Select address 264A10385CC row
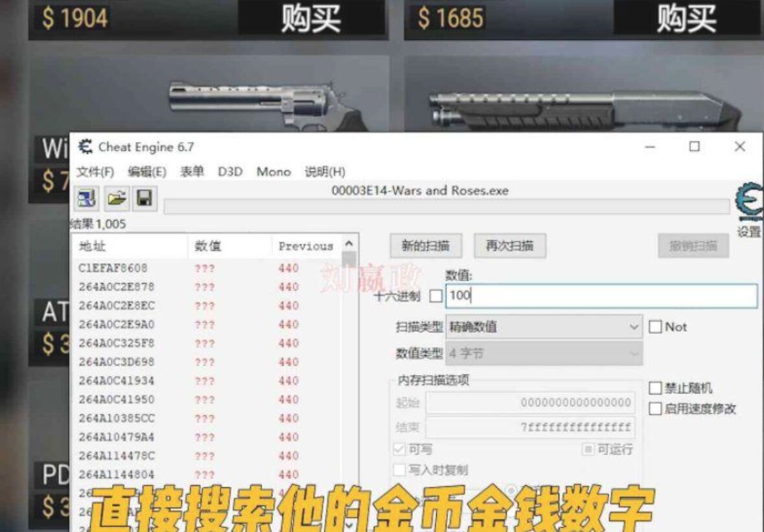Image resolution: width=764 pixels, height=532 pixels. (x=207, y=419)
